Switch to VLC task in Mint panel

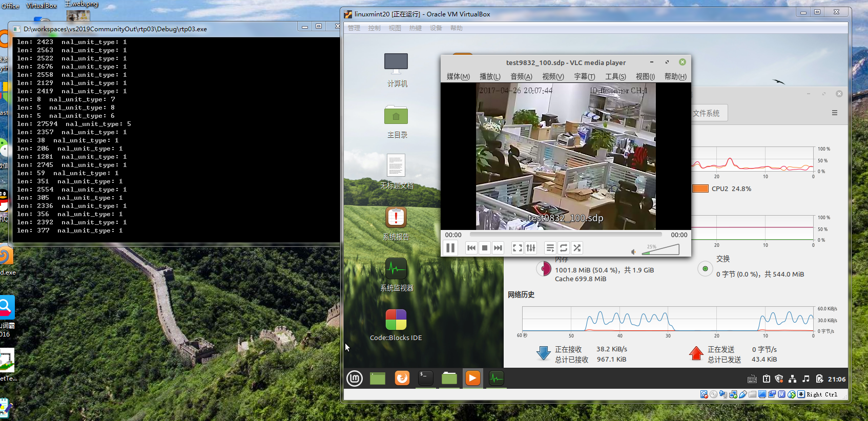click(473, 378)
